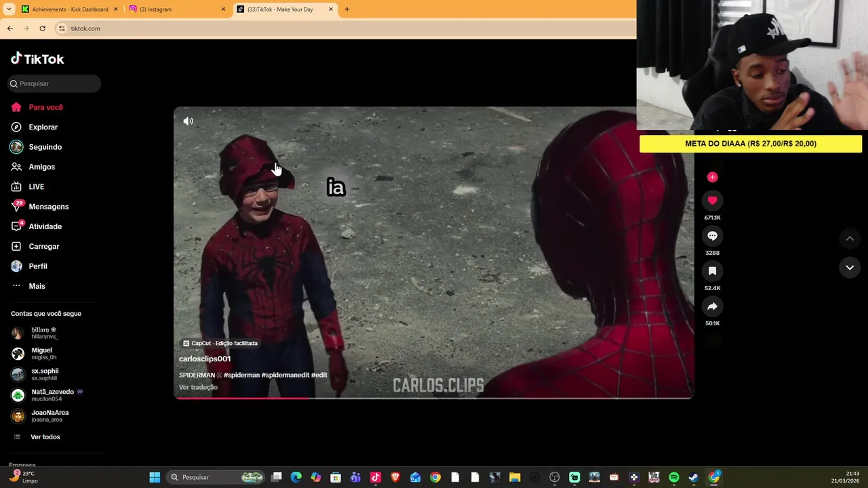The height and width of the screenshot is (488, 868).
Task: Open the Explorar page
Action: [x=35, y=127]
